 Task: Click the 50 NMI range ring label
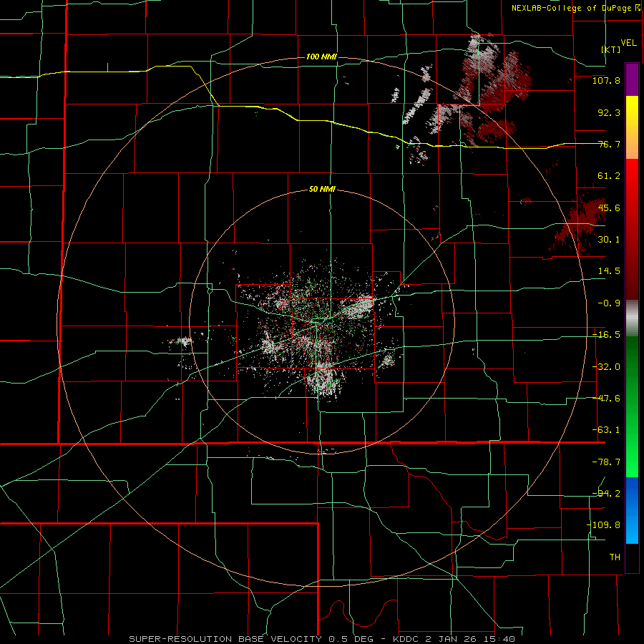click(x=322, y=190)
